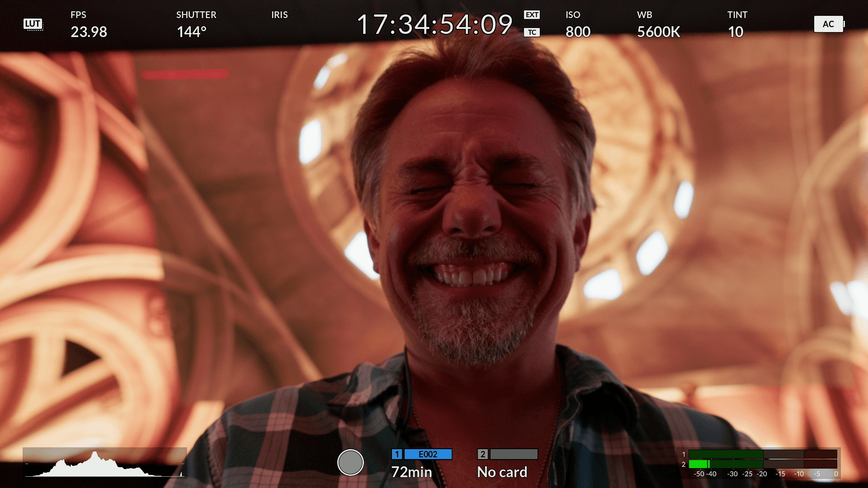Tap the AC power indicator

coord(828,24)
